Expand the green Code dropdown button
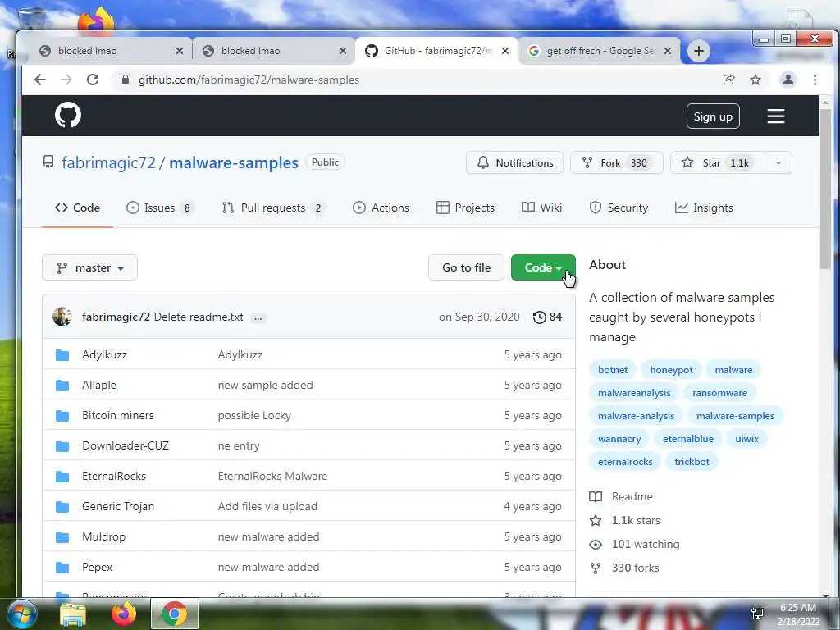This screenshot has width=840, height=630. (543, 267)
